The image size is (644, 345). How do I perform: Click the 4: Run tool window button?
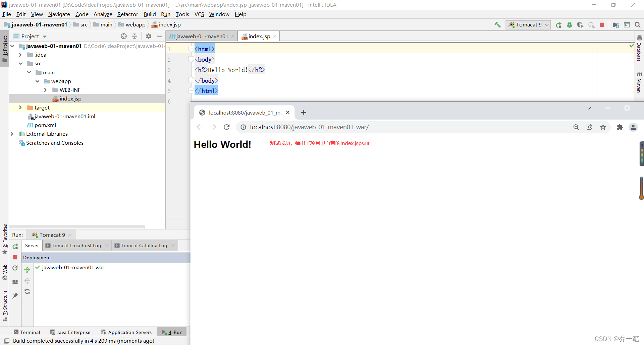172,332
